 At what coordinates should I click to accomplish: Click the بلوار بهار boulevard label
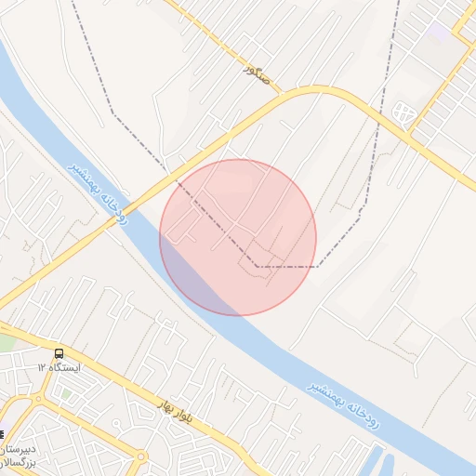pyautogui.click(x=176, y=411)
